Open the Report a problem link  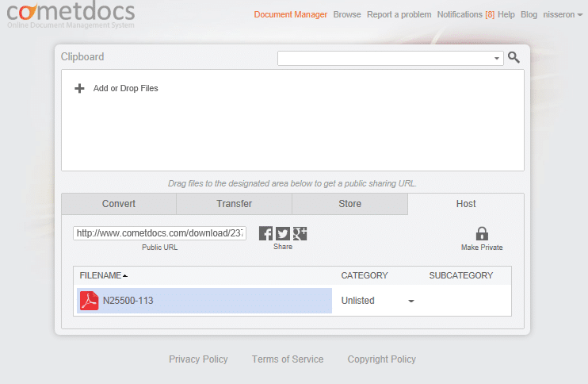[399, 14]
